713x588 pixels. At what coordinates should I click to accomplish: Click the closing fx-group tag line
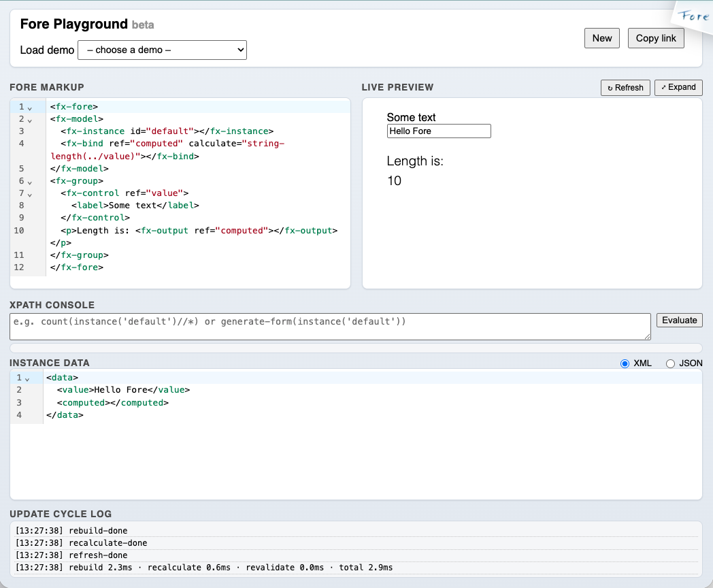[x=79, y=255]
